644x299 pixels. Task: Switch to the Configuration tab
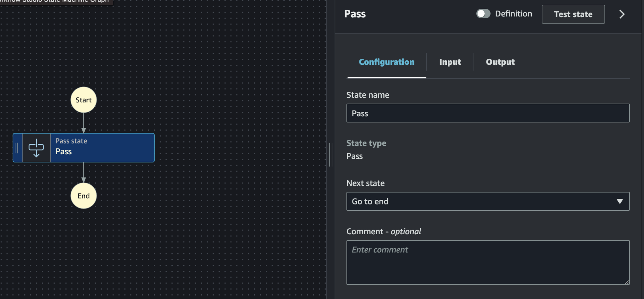[x=386, y=62]
